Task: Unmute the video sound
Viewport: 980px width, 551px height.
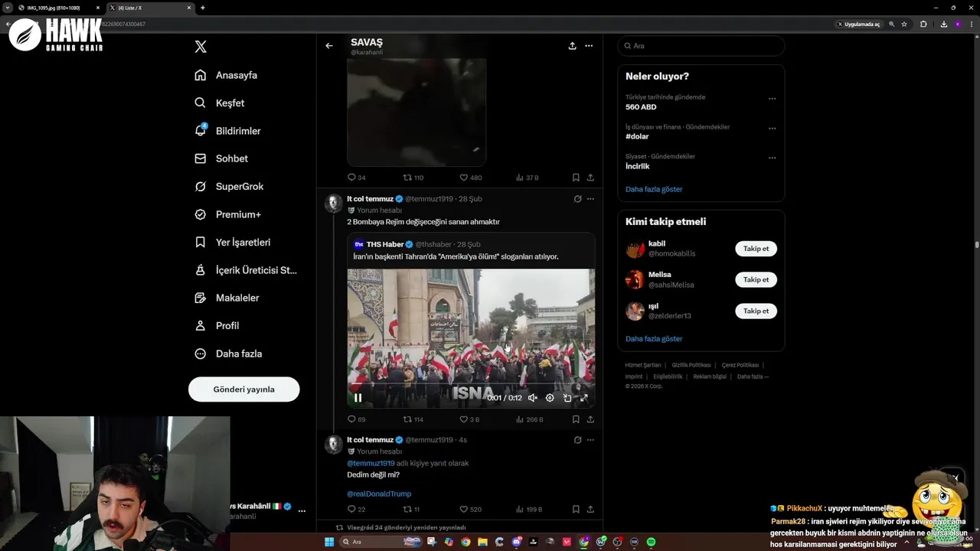Action: (x=533, y=398)
